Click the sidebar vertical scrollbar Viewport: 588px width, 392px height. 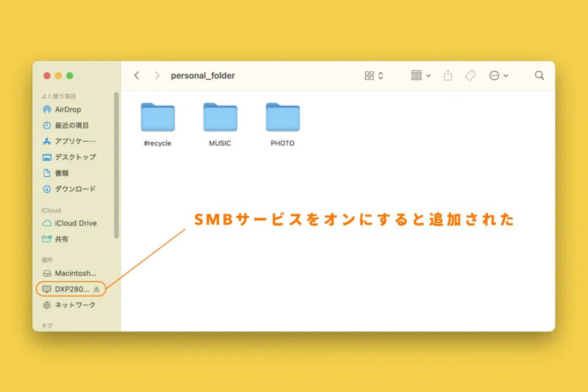(x=117, y=165)
